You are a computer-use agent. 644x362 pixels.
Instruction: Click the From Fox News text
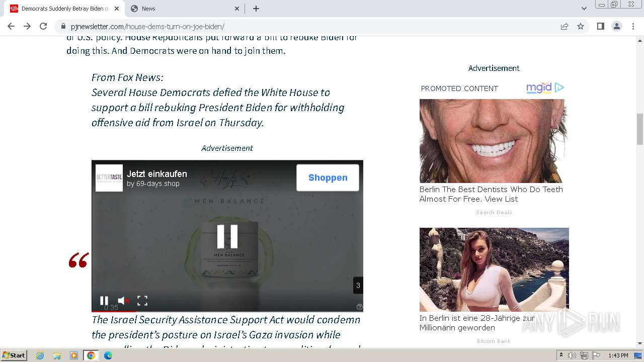pyautogui.click(x=127, y=77)
